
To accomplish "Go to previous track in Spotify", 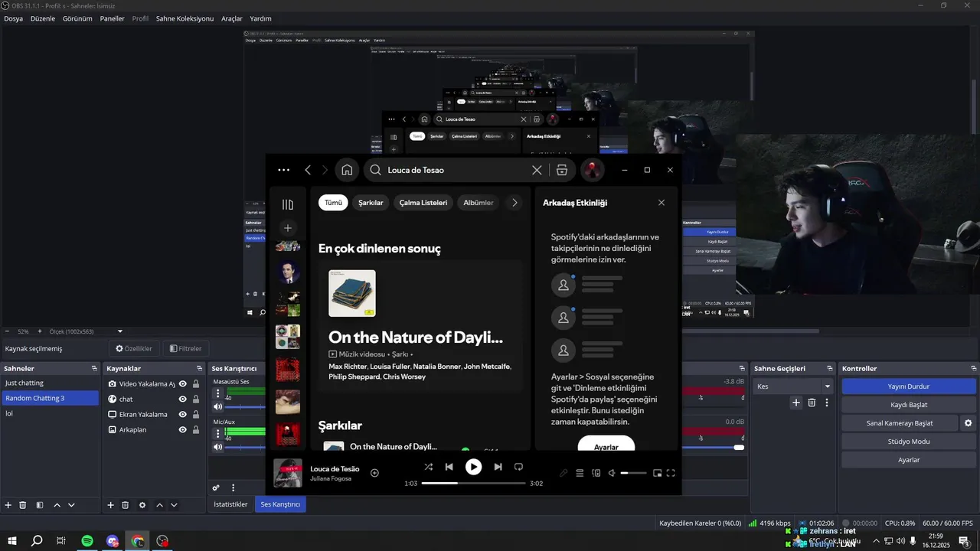I will tap(449, 467).
